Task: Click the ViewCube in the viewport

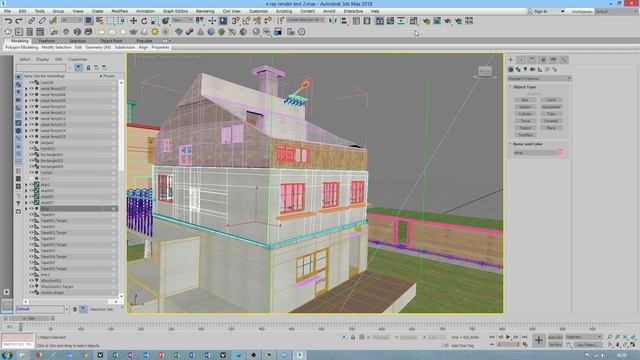Action: coord(484,72)
